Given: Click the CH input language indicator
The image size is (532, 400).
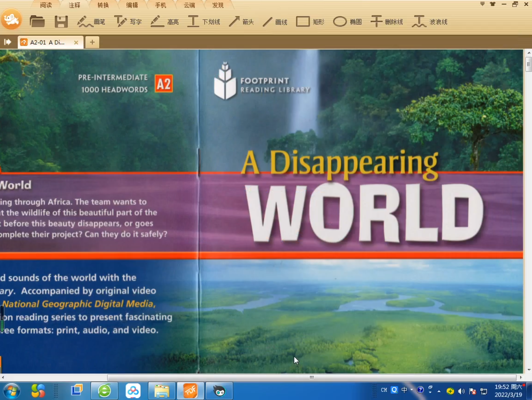Looking at the screenshot, I should coord(384,390).
